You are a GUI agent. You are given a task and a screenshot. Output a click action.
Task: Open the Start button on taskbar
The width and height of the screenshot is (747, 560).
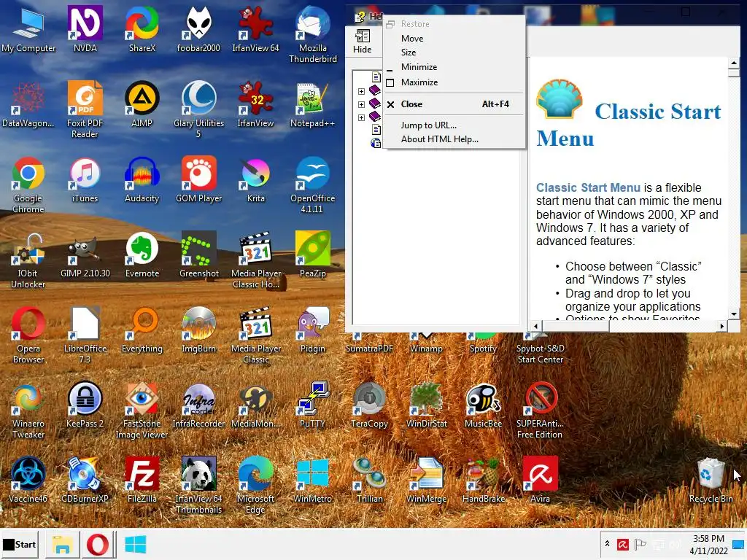point(20,544)
